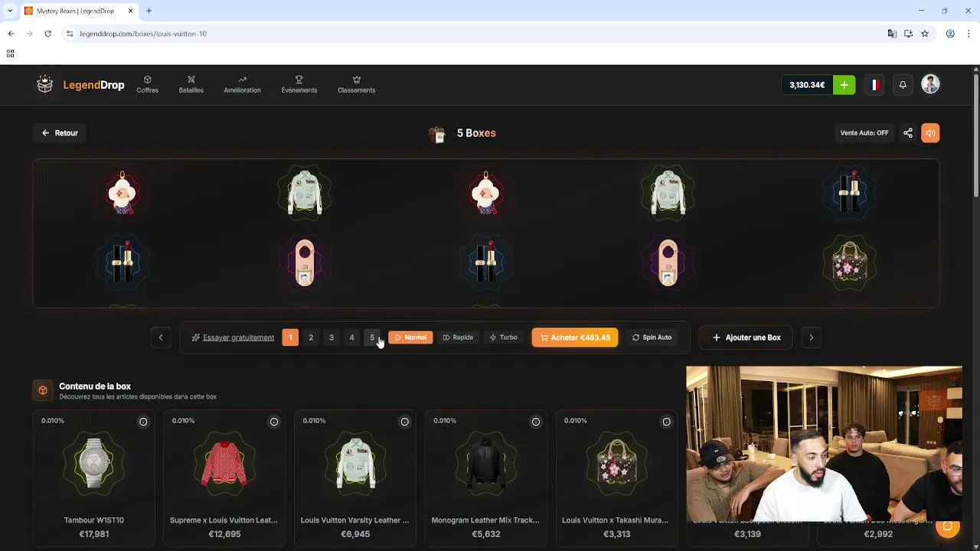Open the Batailles section
Viewport: 980px width, 551px height.
191,84
